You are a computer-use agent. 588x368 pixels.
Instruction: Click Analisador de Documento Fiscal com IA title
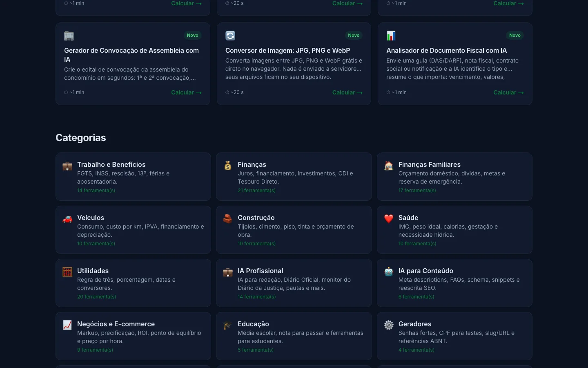(x=446, y=50)
